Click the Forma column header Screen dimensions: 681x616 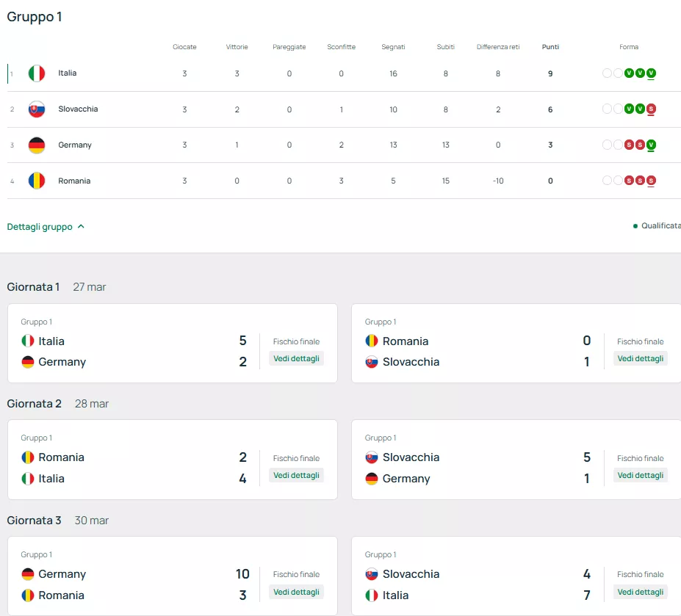pyautogui.click(x=629, y=47)
